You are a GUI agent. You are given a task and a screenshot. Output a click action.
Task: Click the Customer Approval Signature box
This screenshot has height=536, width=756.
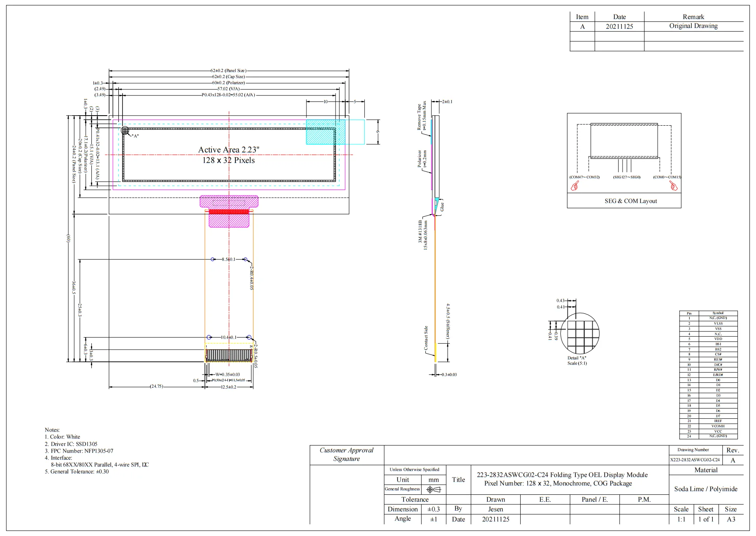coord(346,455)
